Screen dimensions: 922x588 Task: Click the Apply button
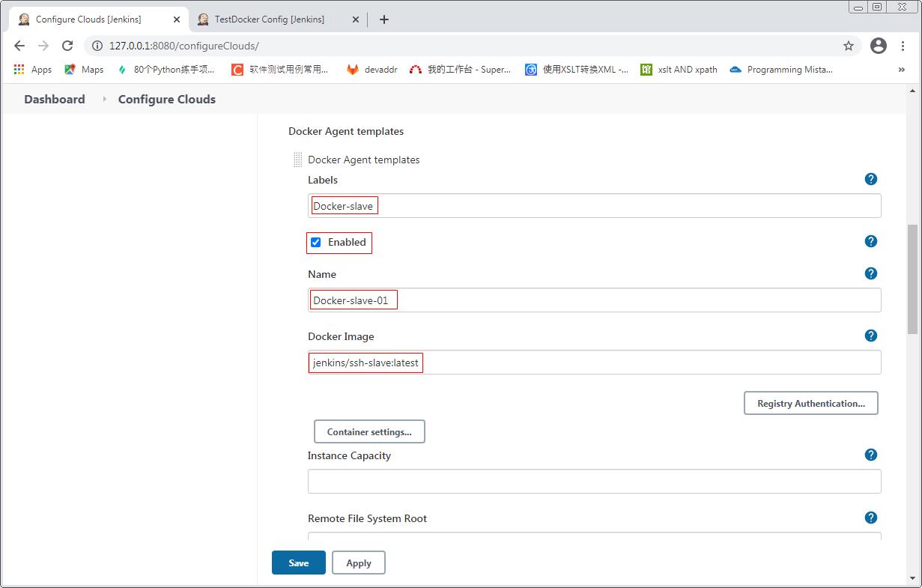pos(359,563)
